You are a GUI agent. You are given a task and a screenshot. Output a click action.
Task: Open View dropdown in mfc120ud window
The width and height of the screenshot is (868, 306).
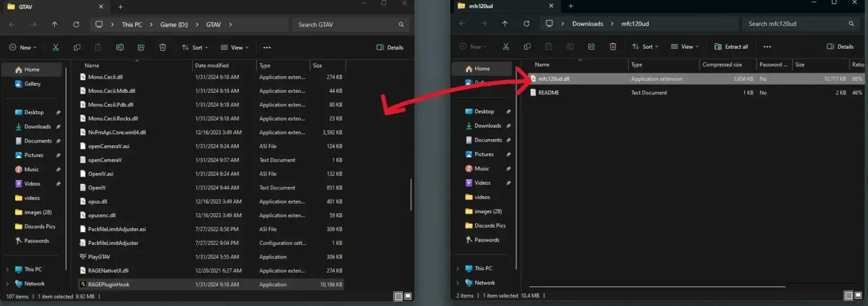684,46
